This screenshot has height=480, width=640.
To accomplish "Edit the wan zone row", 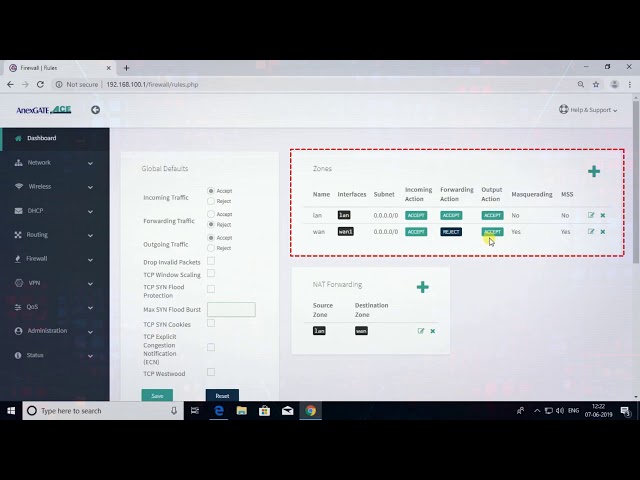I will 591,231.
